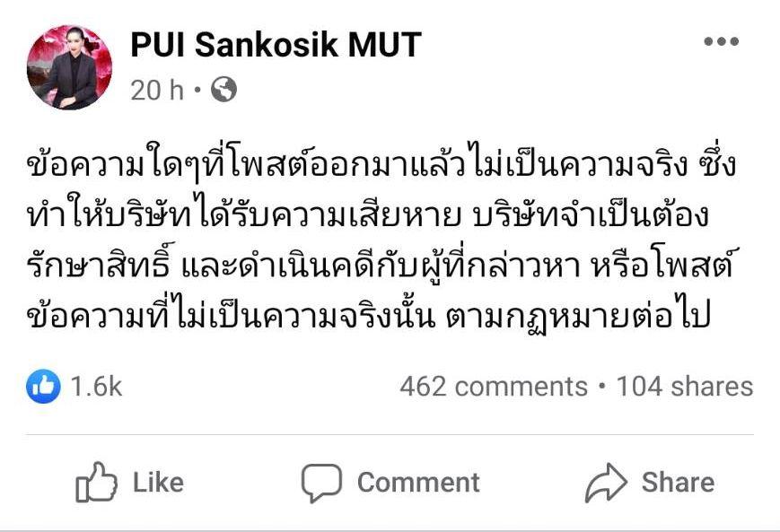Click the blue thumbs-up reaction icon
This screenshot has width=780, height=532.
[x=43, y=387]
